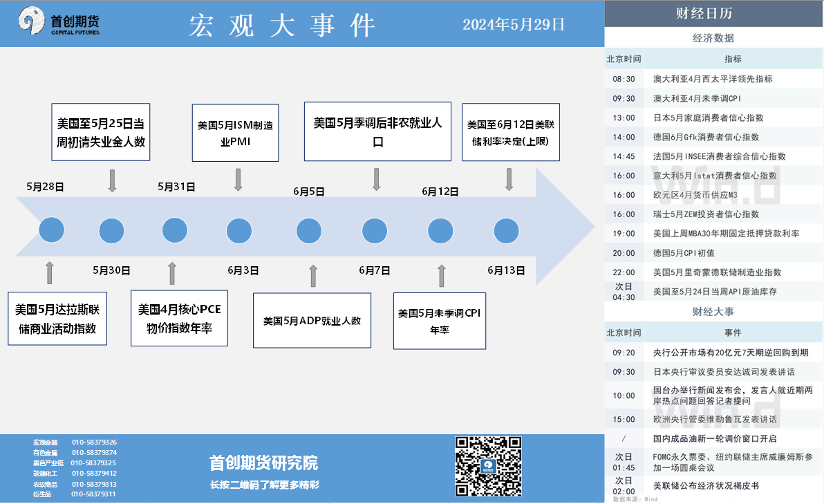This screenshot has width=824, height=504.
Task: Select the 美国上周MBA30年期固定抵押贷款利率 row
Action: point(714,234)
